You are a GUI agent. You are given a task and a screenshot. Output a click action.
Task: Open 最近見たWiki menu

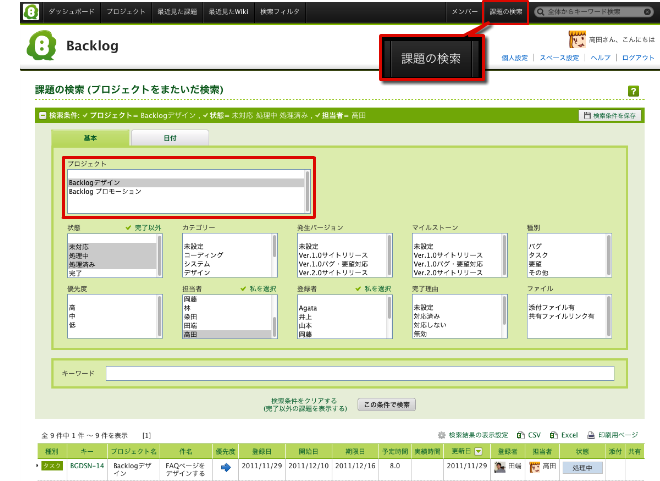click(x=229, y=12)
